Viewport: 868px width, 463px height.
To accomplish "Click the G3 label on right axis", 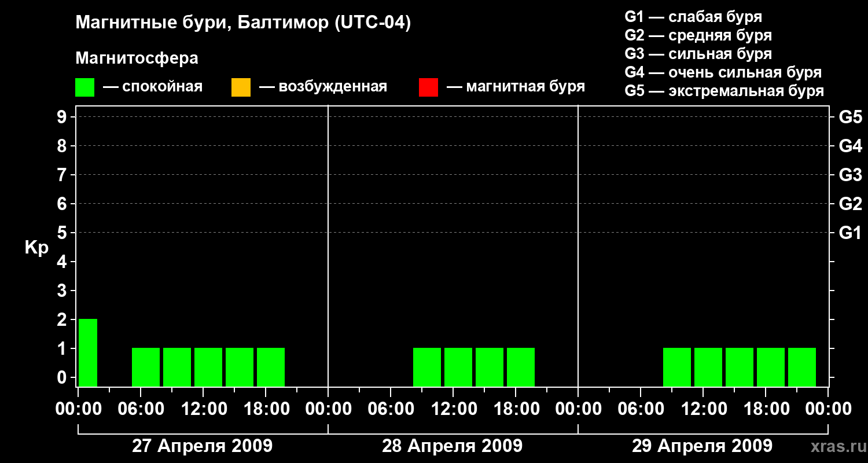I will [x=851, y=175].
